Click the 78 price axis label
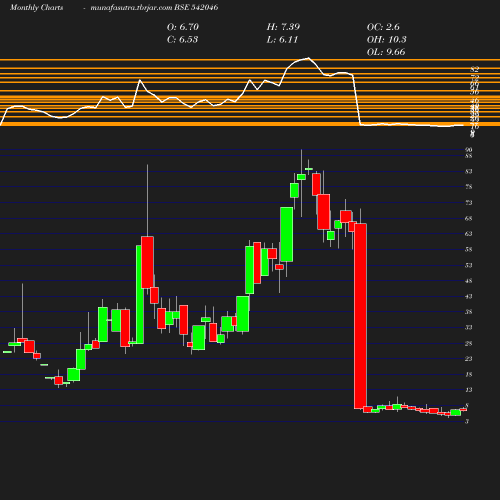Image resolution: width=500 pixels, height=500 pixels. tap(469, 187)
